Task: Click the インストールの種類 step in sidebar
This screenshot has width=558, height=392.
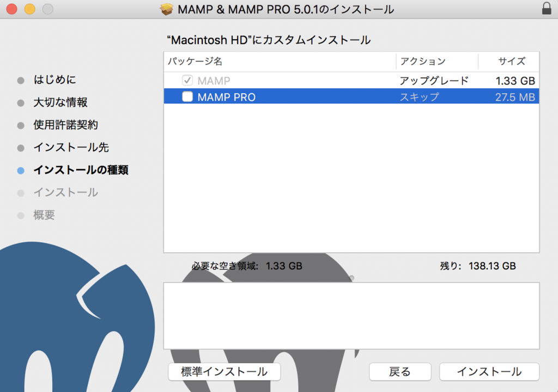Action: click(81, 170)
